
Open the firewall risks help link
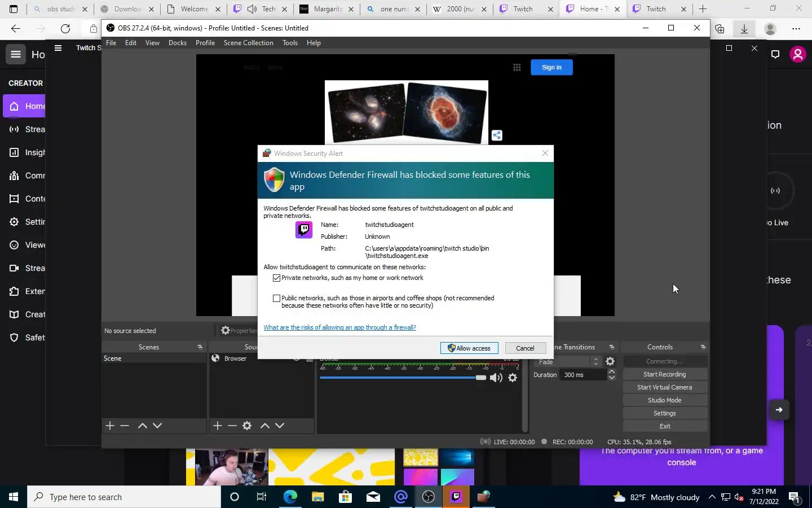(x=339, y=327)
